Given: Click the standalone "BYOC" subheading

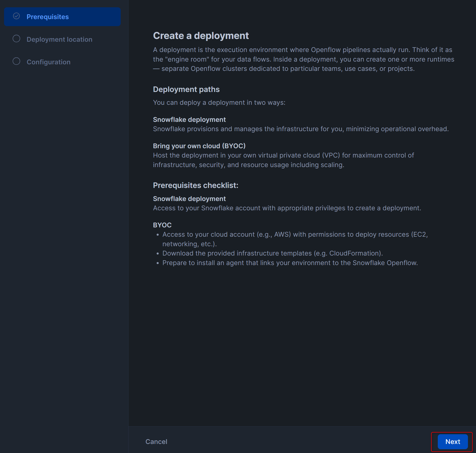Looking at the screenshot, I should 162,225.
